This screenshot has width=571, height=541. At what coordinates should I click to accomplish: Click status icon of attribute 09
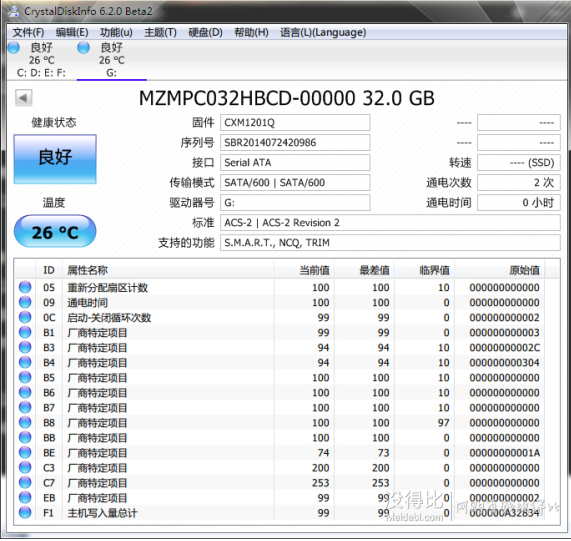click(25, 302)
